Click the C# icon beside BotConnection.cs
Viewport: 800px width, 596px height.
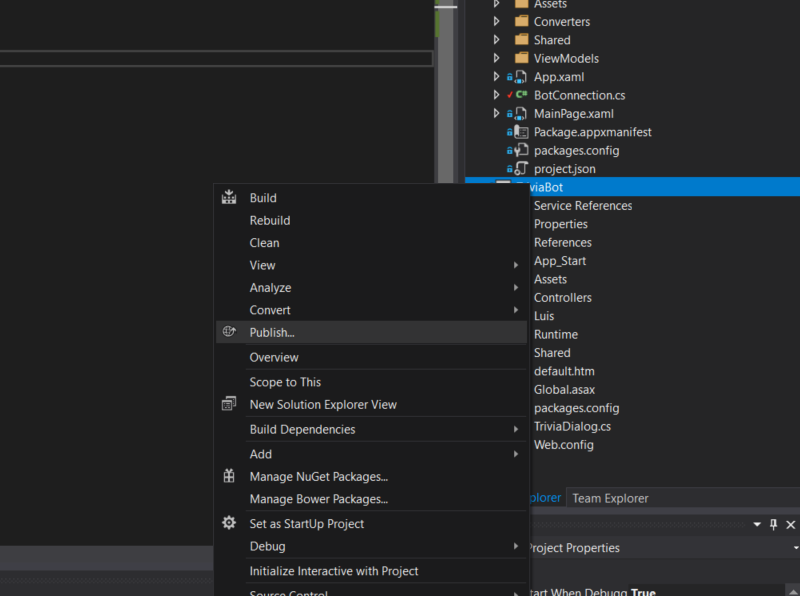521,95
